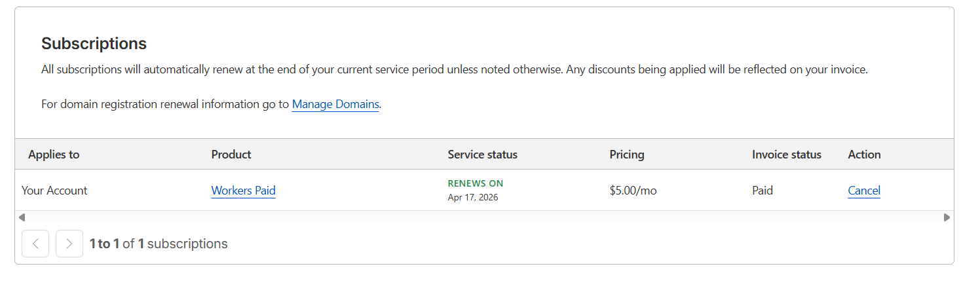The width and height of the screenshot is (980, 296).
Task: Select the Applies to column header
Action: pyautogui.click(x=54, y=155)
